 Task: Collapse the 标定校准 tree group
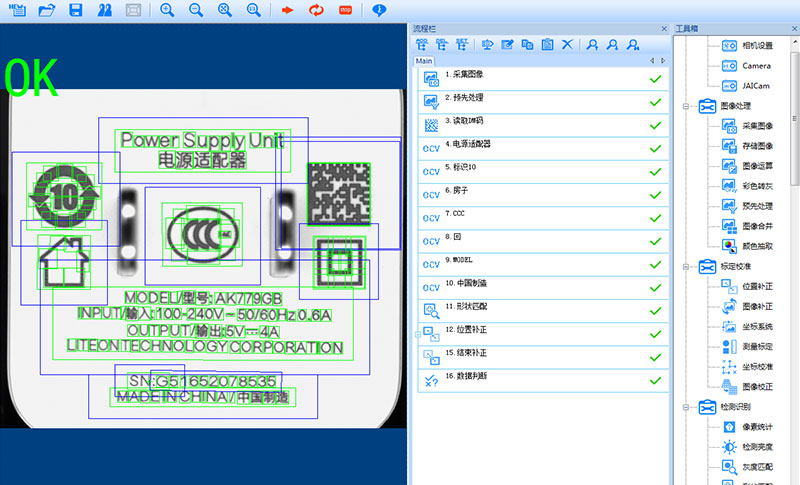[686, 266]
